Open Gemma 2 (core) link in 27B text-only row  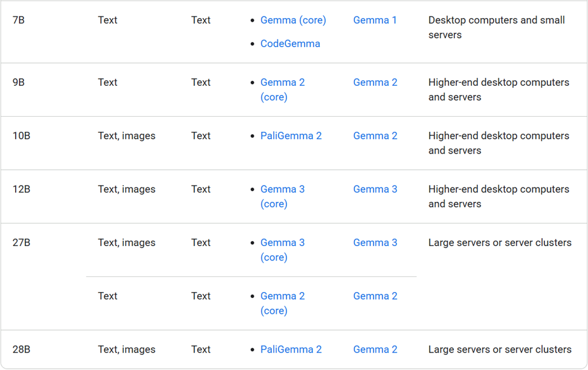[x=282, y=303]
